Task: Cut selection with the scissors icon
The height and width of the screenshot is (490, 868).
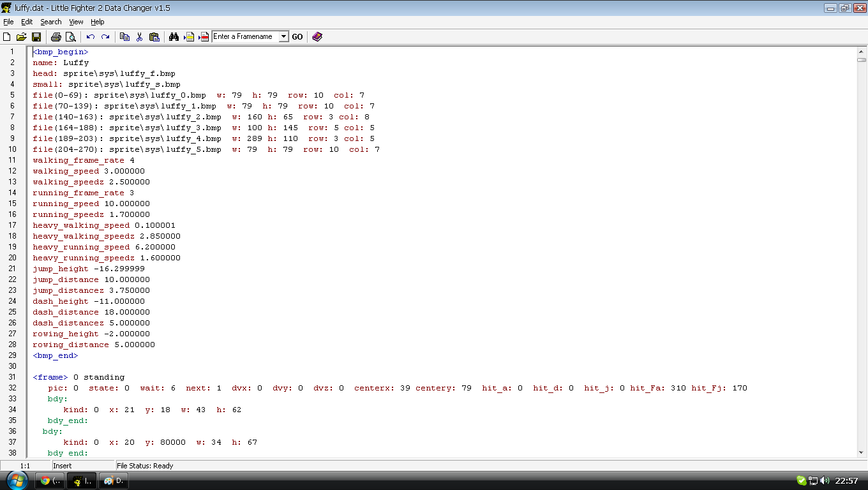Action: click(139, 37)
